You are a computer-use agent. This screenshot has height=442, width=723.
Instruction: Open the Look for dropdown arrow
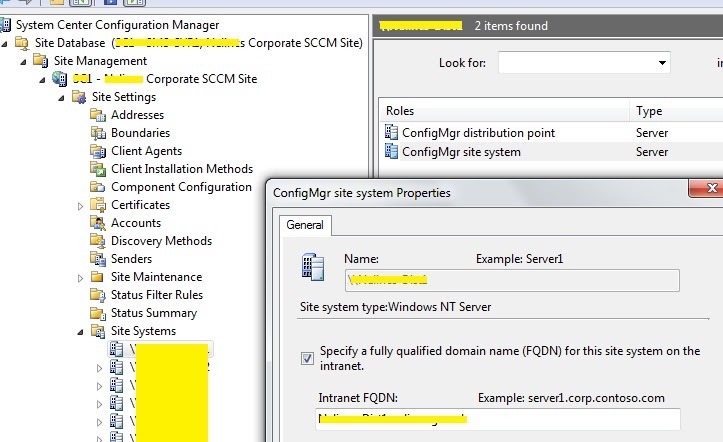point(662,63)
